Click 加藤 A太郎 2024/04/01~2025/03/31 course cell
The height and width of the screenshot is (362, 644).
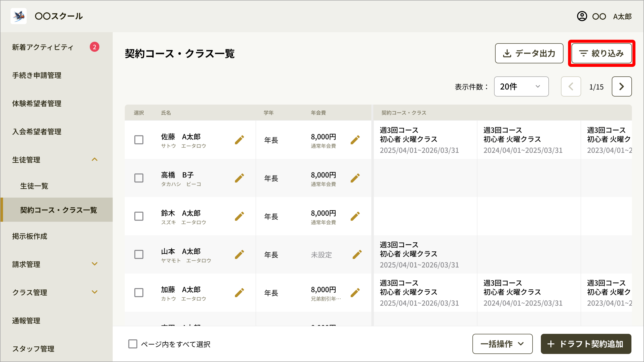[529, 293]
